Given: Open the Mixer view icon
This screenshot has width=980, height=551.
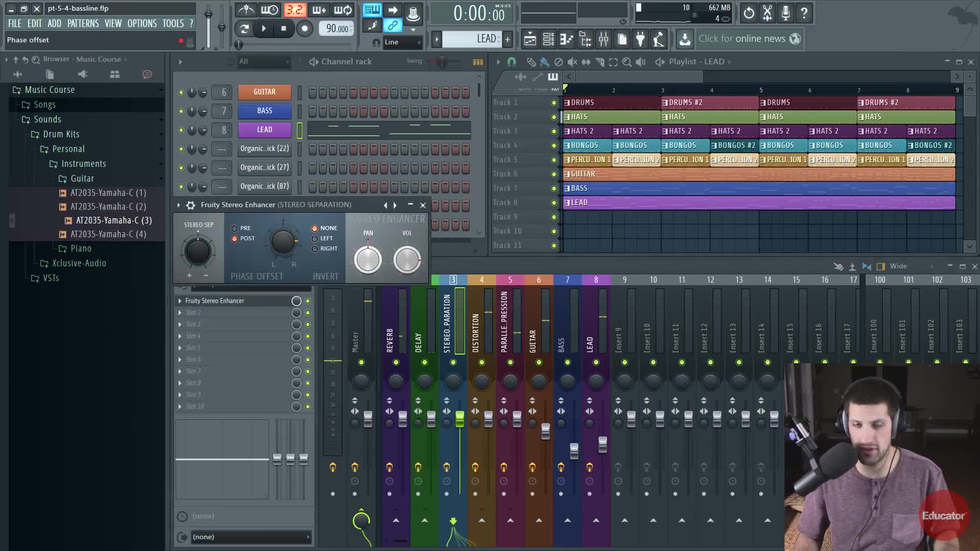Looking at the screenshot, I should 603,39.
